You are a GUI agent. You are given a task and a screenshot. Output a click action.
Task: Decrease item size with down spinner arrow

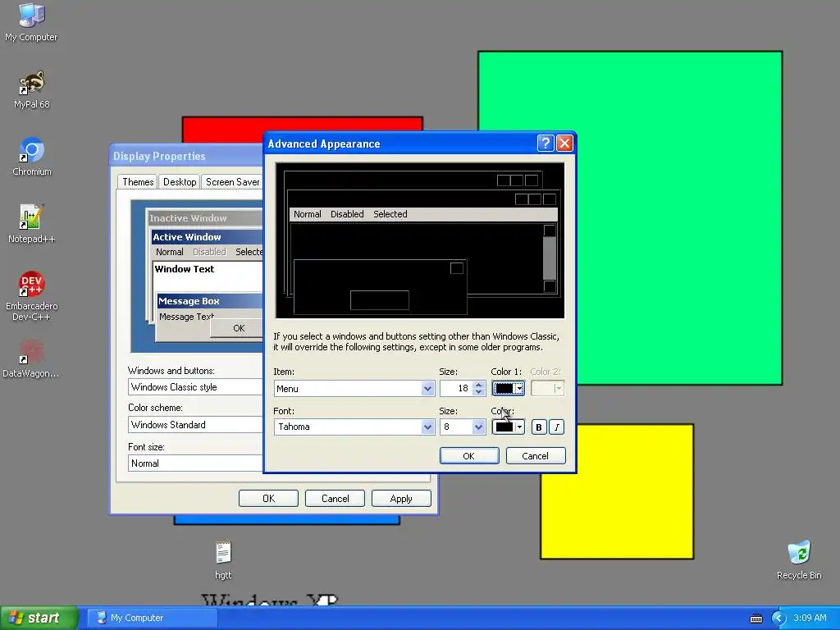479,392
